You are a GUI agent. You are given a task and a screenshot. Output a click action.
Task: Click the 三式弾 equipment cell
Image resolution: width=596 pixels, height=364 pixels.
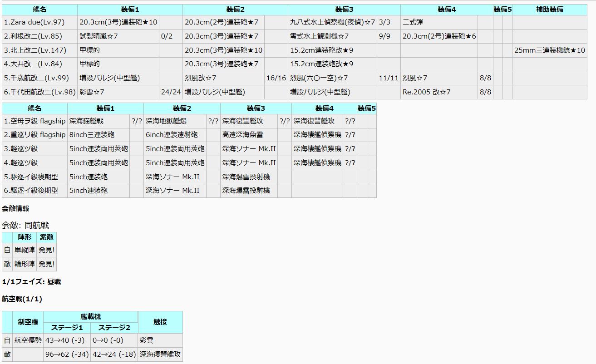[x=439, y=22]
